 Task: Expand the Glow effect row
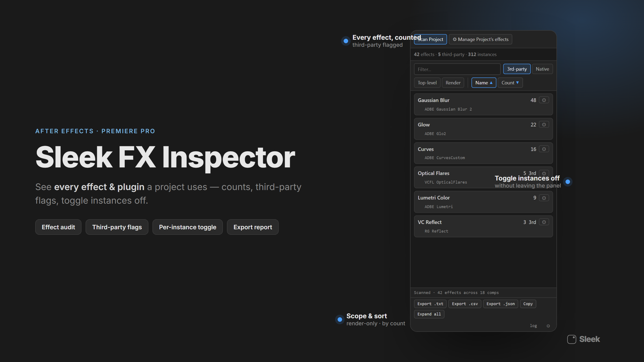click(x=483, y=129)
